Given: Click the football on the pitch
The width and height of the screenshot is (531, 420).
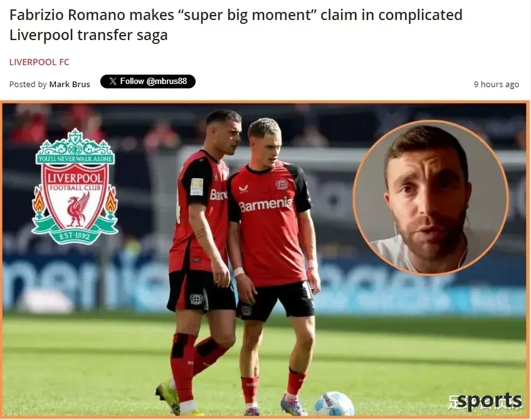Looking at the screenshot, I should (334, 404).
